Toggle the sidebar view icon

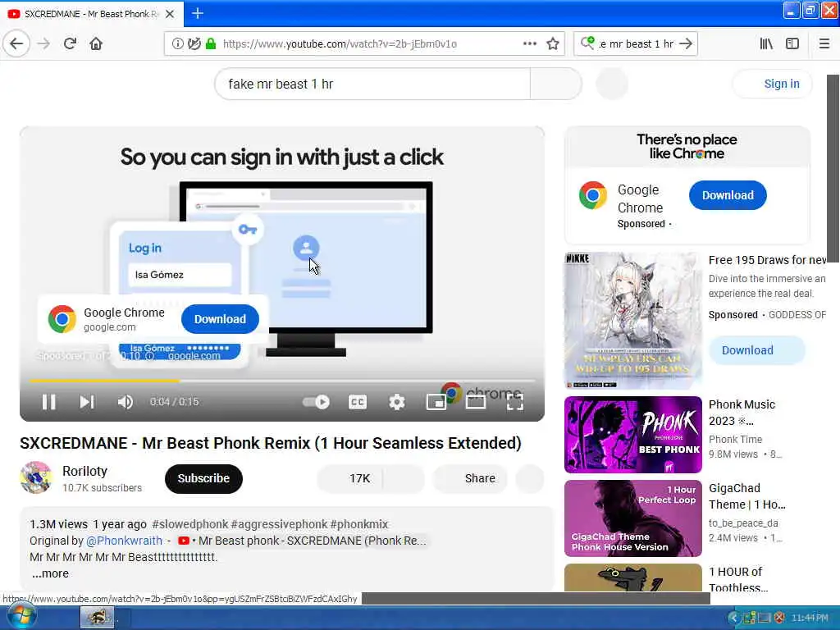[792, 43]
